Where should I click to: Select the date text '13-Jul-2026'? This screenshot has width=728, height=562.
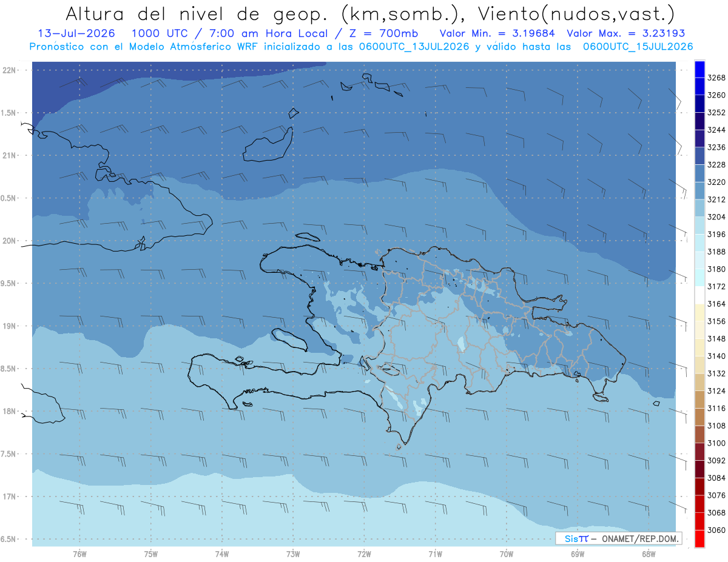[x=76, y=33]
